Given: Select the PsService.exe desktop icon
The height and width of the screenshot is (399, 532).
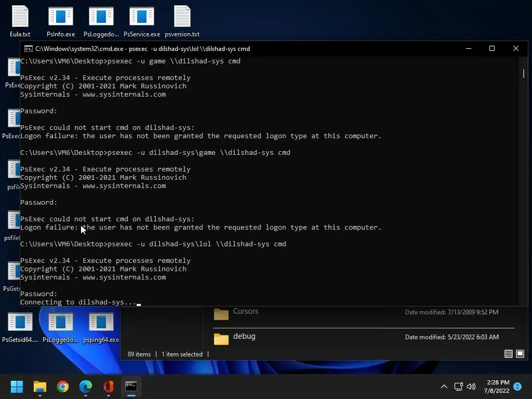Looking at the screenshot, I should click(x=142, y=21).
